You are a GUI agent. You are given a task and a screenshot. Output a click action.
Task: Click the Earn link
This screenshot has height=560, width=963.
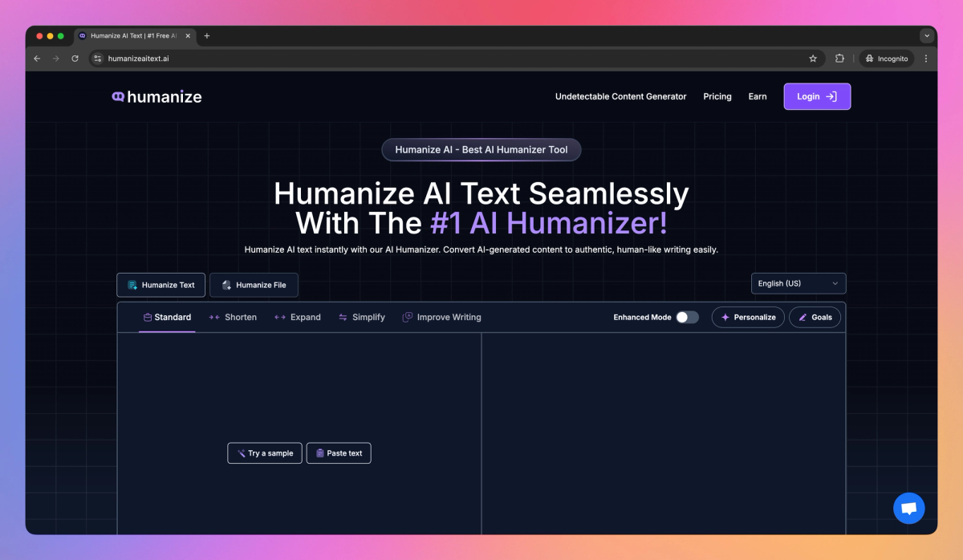pos(757,96)
